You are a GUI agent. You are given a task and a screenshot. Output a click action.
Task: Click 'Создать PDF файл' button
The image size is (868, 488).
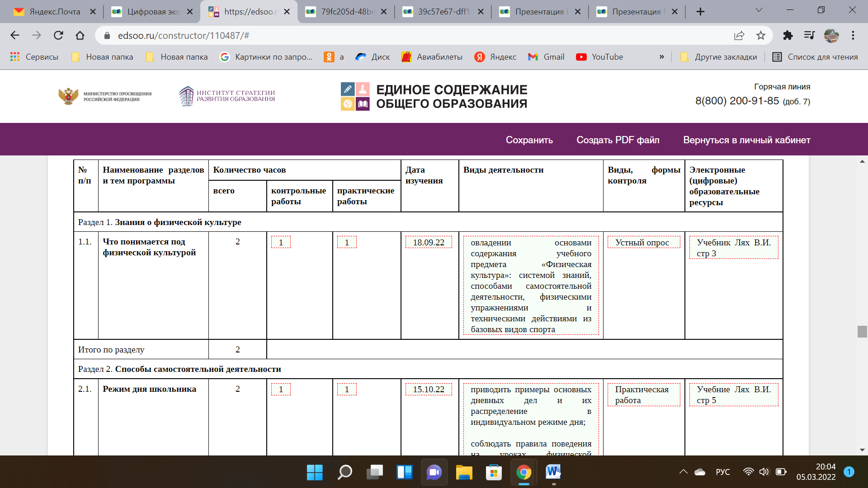[x=618, y=140]
